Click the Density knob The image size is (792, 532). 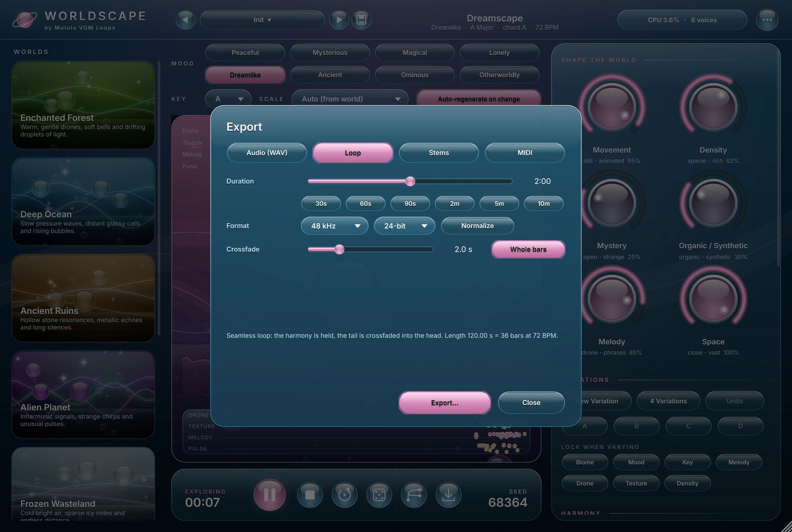pos(713,106)
